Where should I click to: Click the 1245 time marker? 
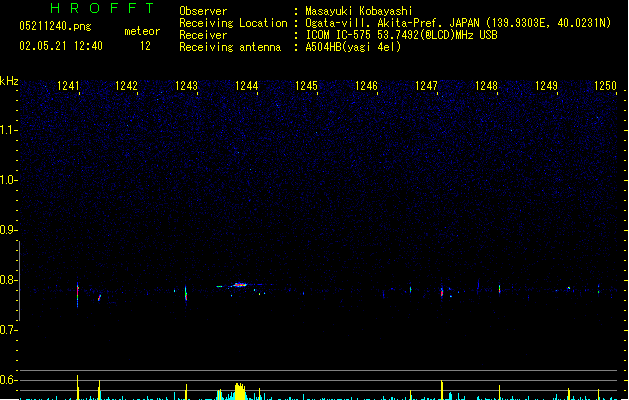click(306, 86)
